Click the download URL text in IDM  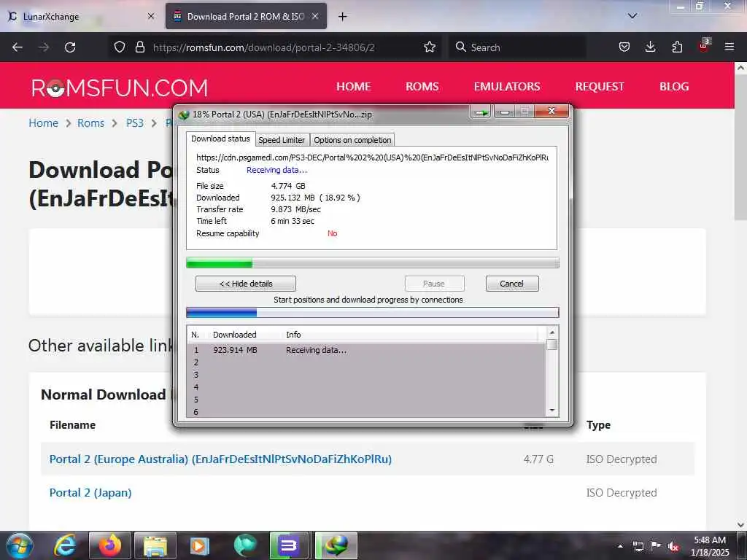[x=373, y=157]
